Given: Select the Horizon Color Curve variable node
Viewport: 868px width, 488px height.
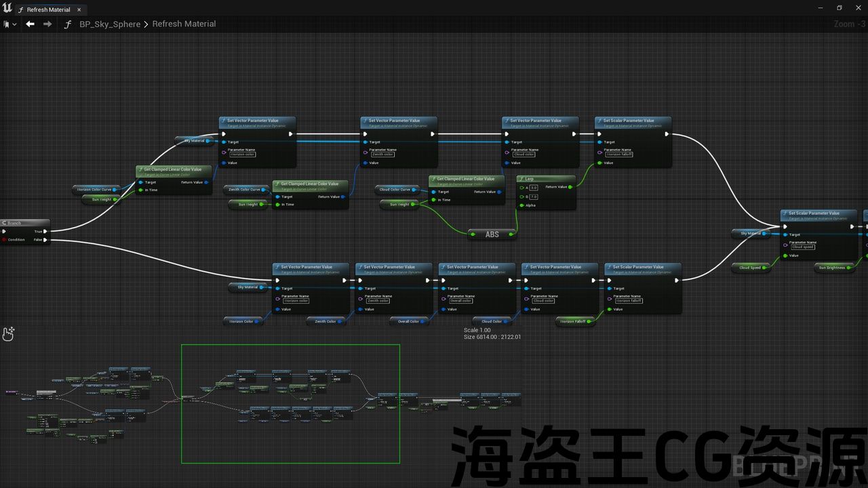Looking at the screenshot, I should (94, 190).
